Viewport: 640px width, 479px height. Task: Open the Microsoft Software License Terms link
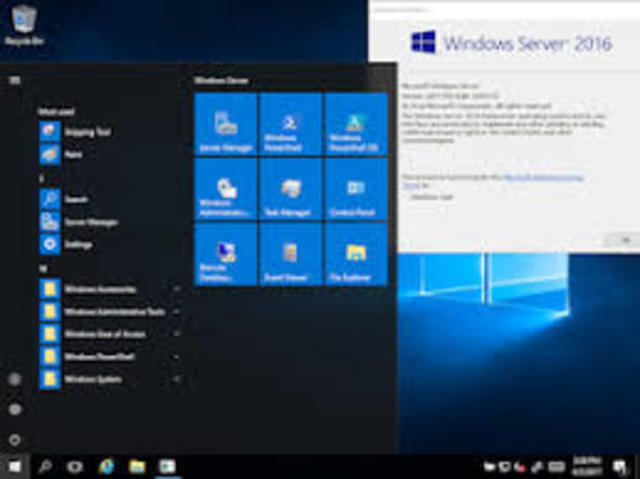pyautogui.click(x=543, y=177)
